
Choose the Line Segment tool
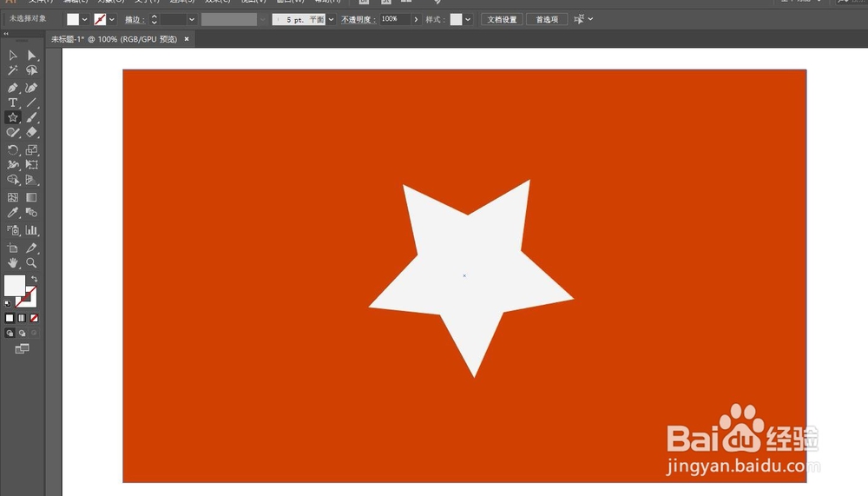(x=31, y=103)
